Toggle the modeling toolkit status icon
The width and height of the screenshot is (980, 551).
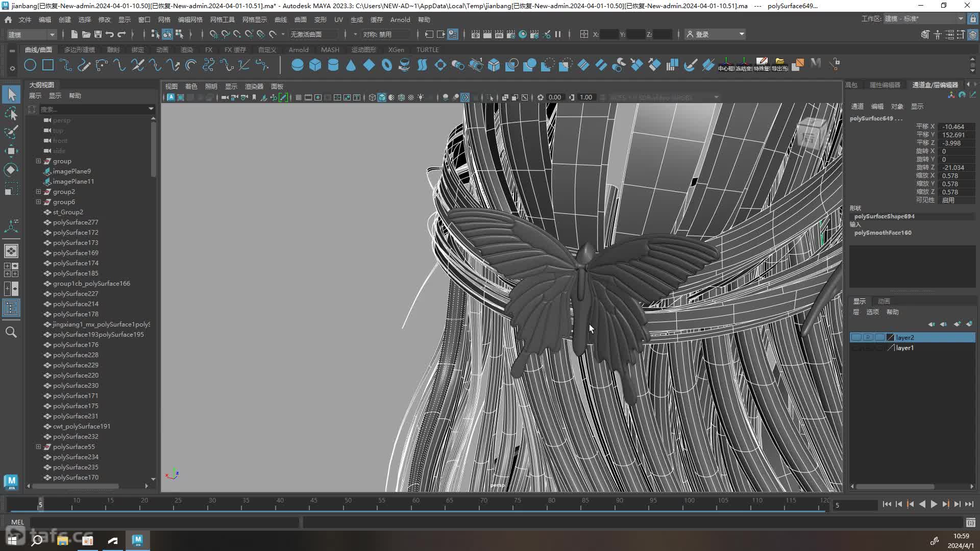925,34
